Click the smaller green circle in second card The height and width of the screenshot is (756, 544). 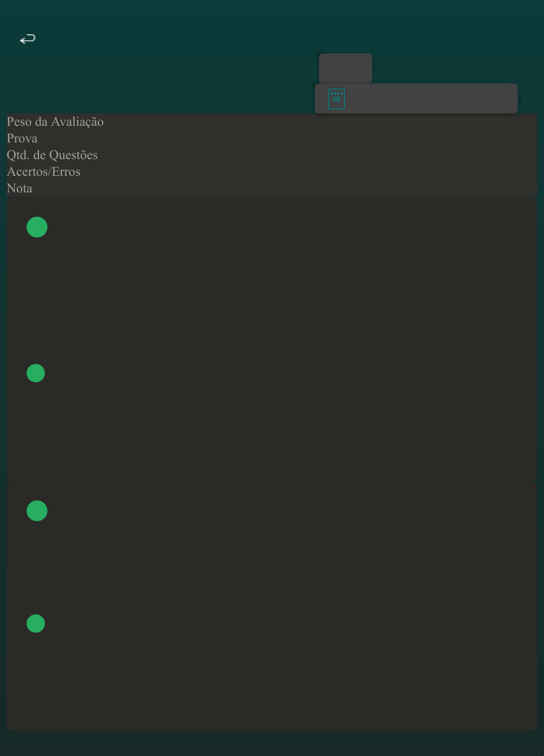(36, 623)
